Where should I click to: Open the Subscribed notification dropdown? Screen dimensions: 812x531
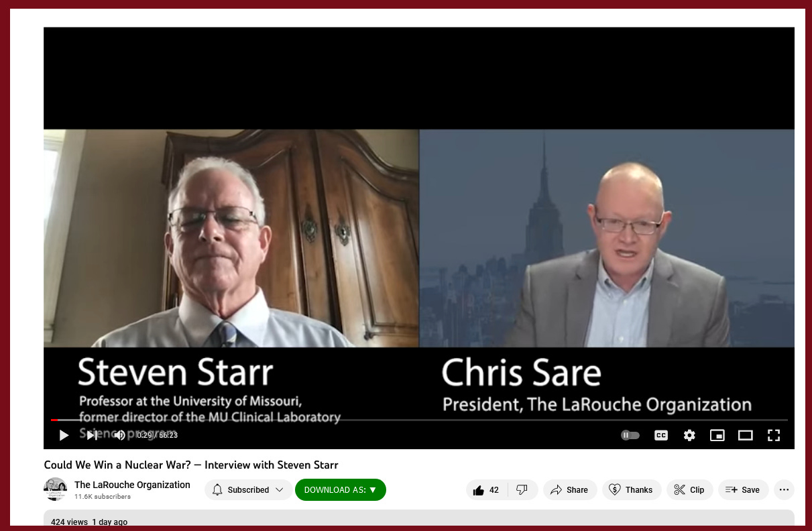248,490
